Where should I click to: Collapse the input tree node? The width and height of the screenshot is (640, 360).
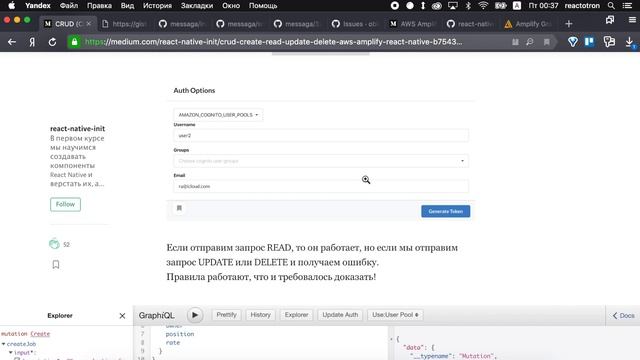tap(11, 352)
